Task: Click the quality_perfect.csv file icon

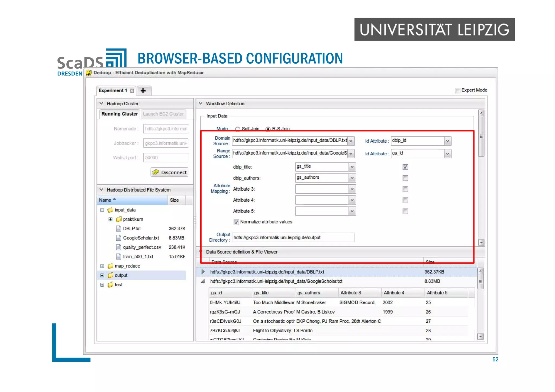Action: click(118, 247)
